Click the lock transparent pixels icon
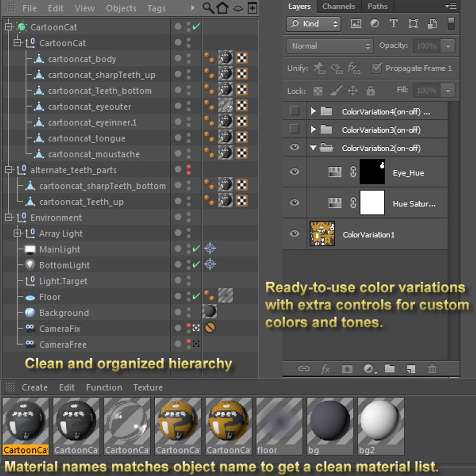Viewport: 476px width, 476px height. coord(318,91)
